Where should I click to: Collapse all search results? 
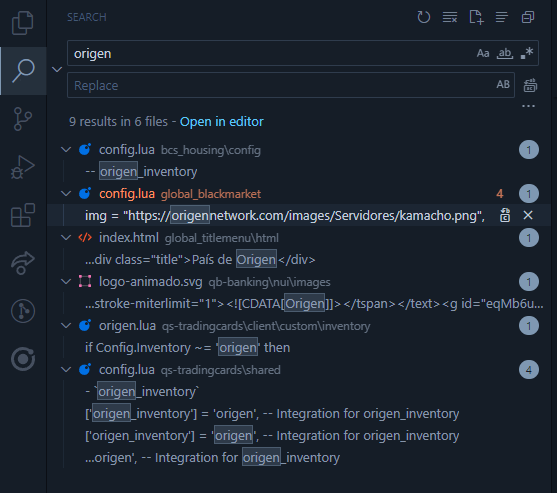(x=528, y=17)
